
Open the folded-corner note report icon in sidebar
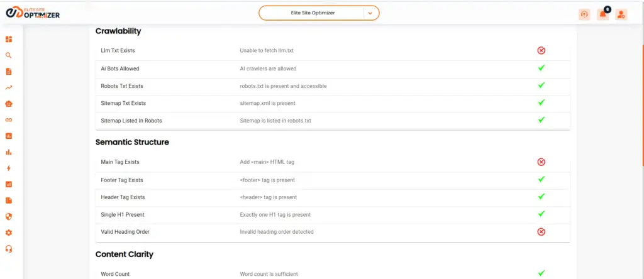point(9,200)
